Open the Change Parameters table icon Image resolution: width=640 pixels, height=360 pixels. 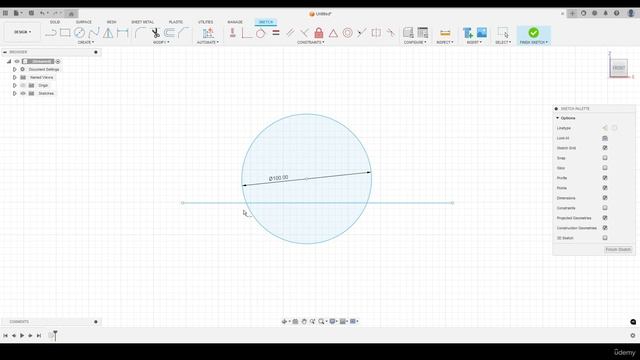pyautogui.click(x=423, y=33)
